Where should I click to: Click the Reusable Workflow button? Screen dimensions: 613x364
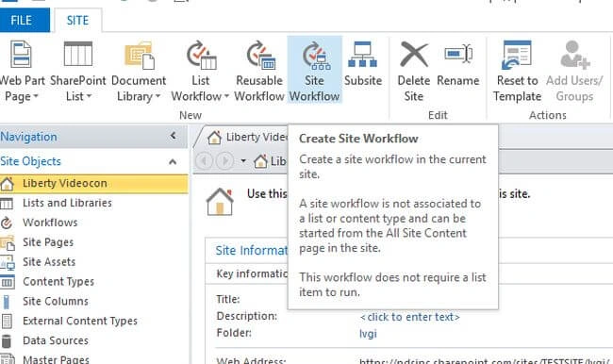click(259, 72)
